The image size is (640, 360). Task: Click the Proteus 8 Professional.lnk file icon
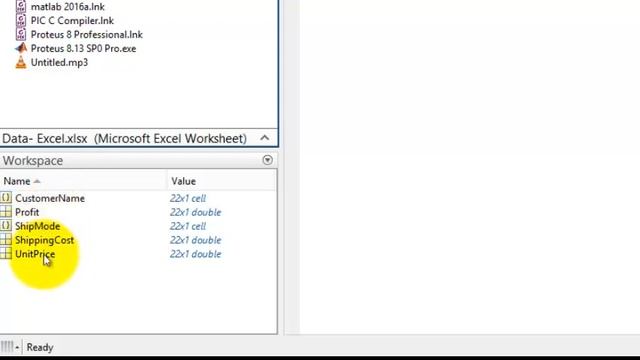click(21, 34)
